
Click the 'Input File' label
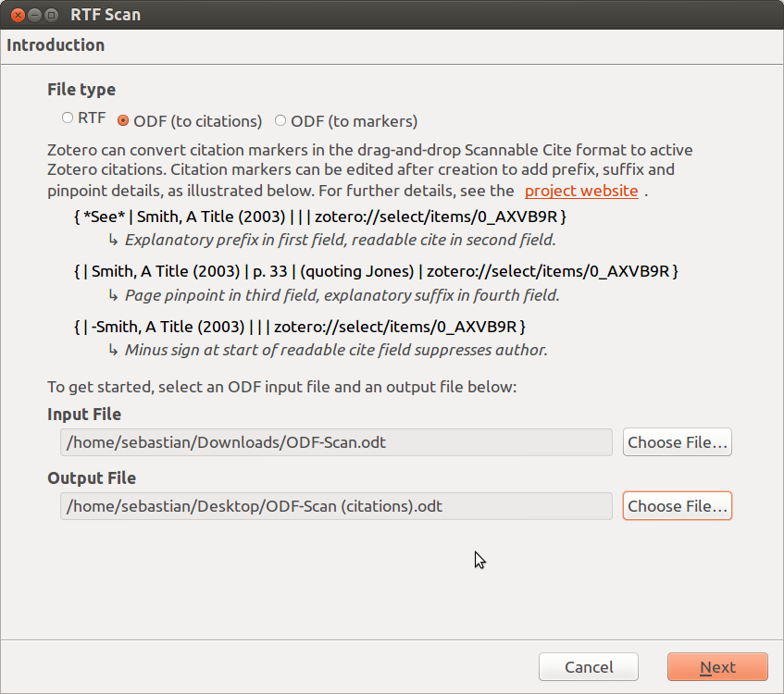click(x=84, y=415)
